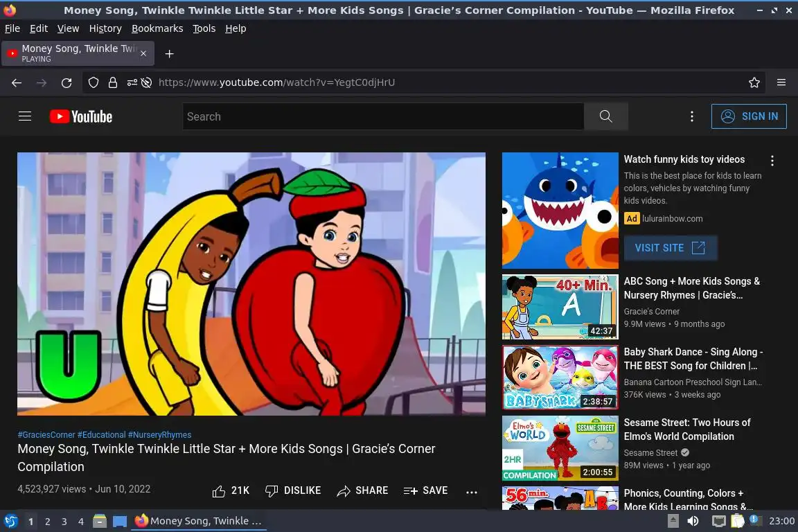Open the YouTube hamburger guide menu

point(25,116)
